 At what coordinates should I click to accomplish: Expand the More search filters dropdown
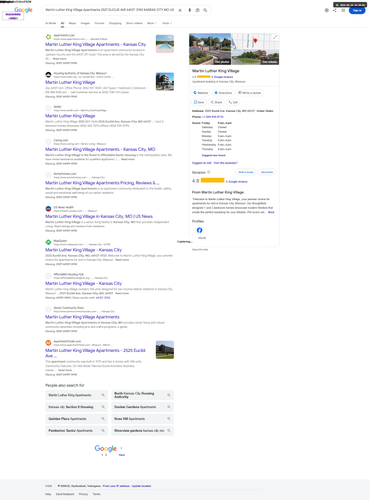[x=152, y=23]
